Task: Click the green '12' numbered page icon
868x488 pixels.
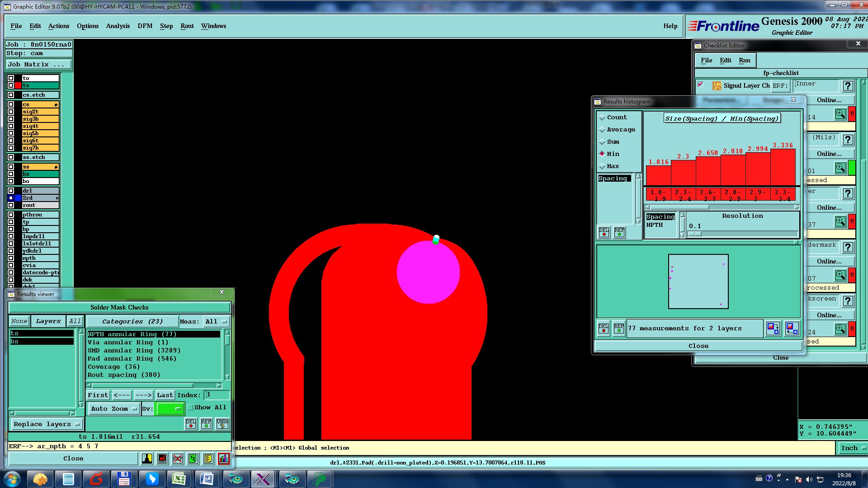Action: [x=193, y=459]
